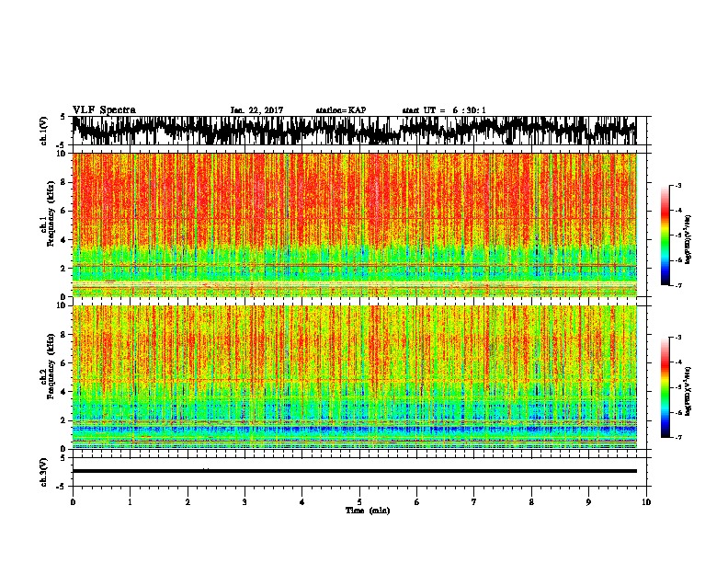Click time axis tick label "2"

click(188, 502)
